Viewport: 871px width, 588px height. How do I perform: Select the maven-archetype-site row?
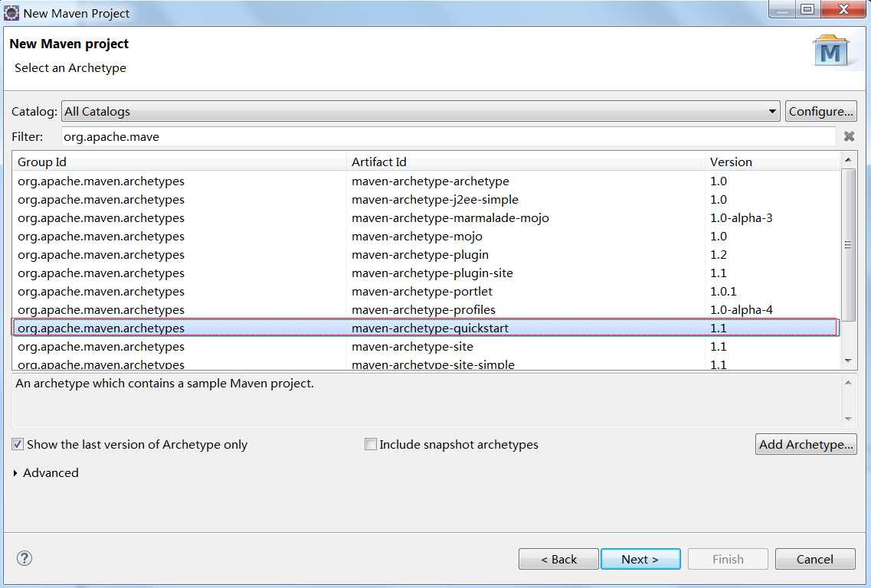(x=426, y=346)
